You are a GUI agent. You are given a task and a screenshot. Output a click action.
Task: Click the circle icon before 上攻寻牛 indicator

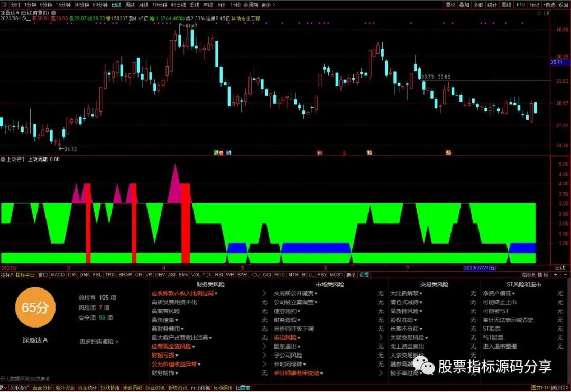(x=3, y=160)
